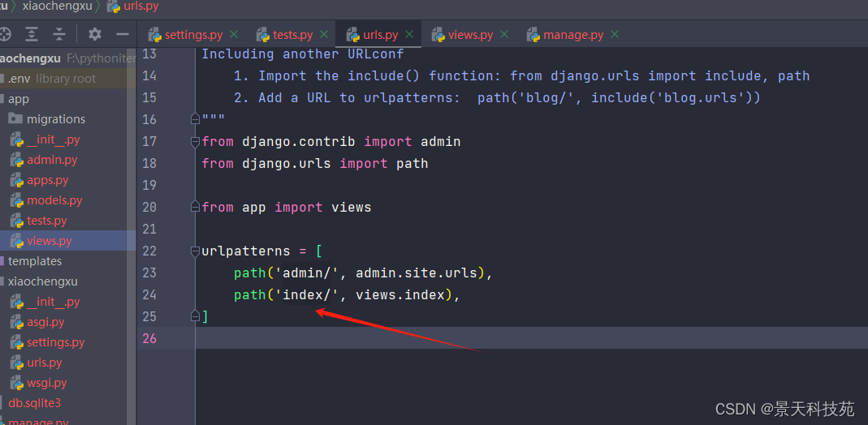Click urls.py in the breadcrumb path
This screenshot has height=425, width=868.
coord(140,6)
